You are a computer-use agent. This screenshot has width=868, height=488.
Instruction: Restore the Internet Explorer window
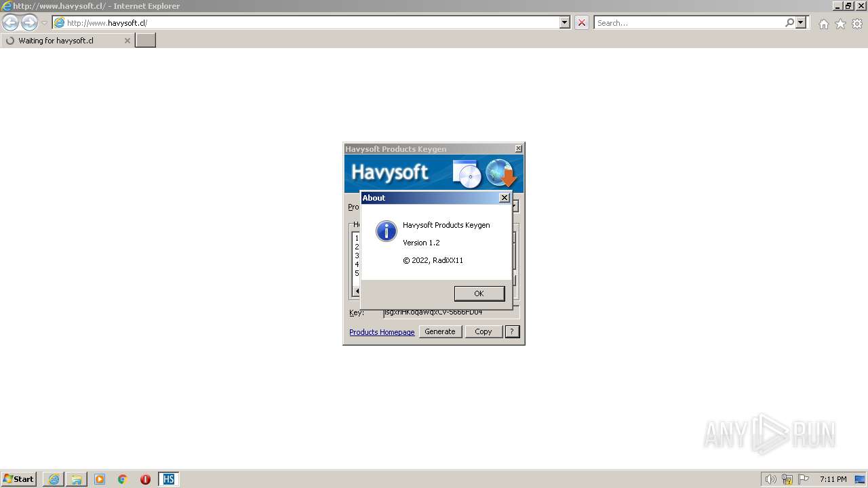pos(848,5)
